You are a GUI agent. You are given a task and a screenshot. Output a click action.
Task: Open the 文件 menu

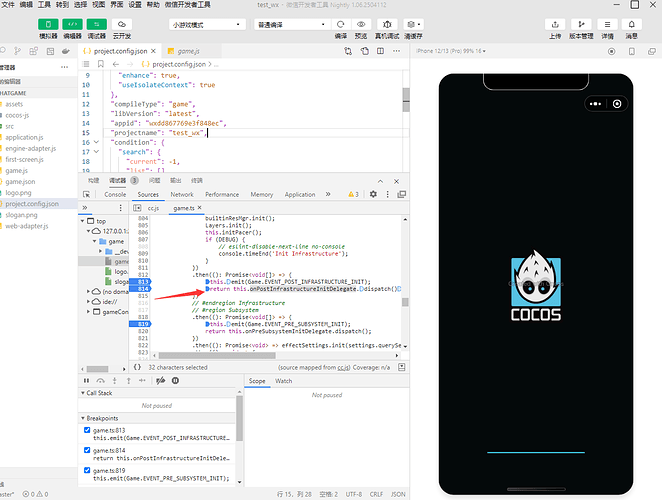coord(8,5)
